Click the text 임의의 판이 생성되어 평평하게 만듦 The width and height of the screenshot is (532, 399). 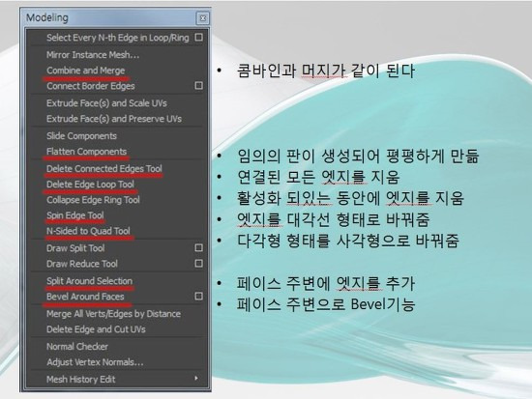(x=358, y=156)
